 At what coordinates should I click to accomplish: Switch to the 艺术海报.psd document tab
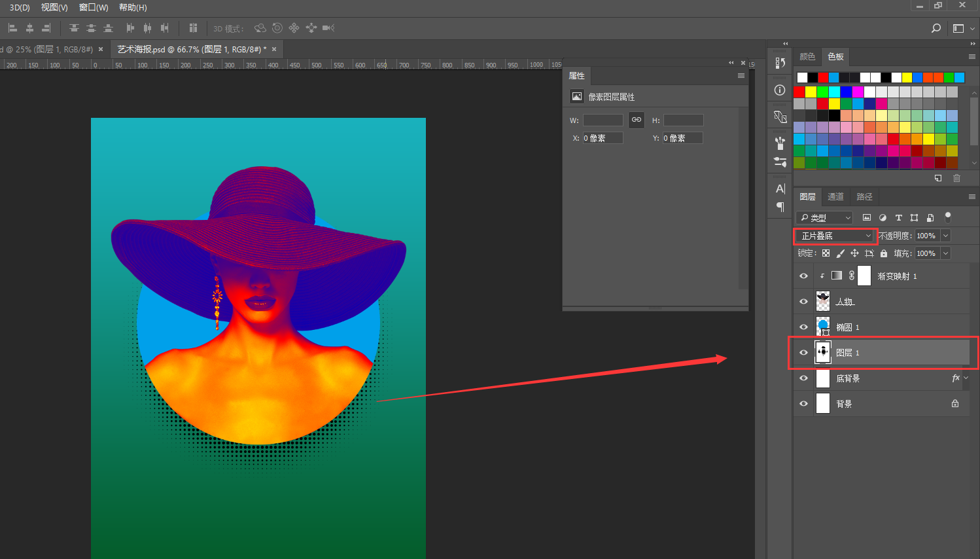[x=192, y=49]
